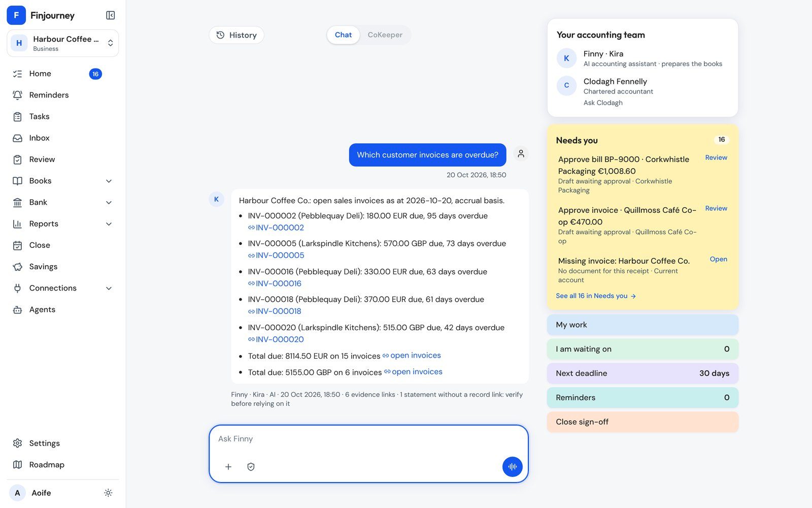
Task: Expand the Connections menu chevron
Action: pyautogui.click(x=109, y=288)
